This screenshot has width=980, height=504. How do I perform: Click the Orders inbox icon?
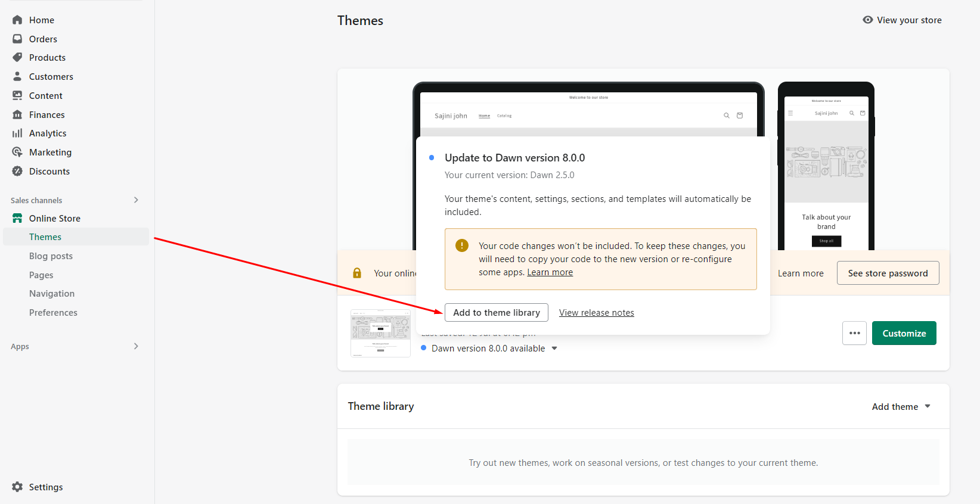[x=17, y=39]
